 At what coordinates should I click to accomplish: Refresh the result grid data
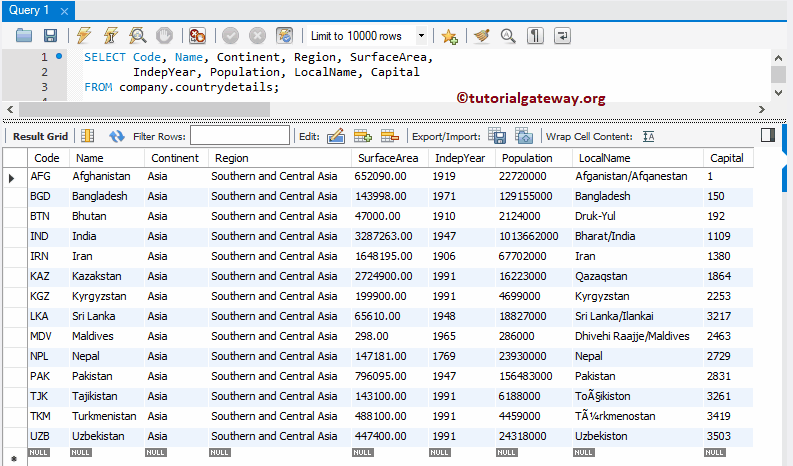point(117,136)
